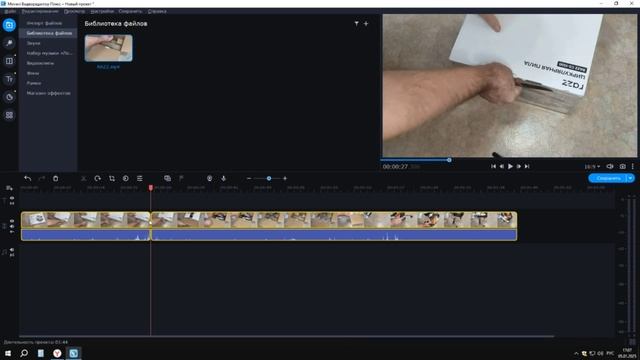Delete selected clip with trash icon
The image size is (640, 360).
point(56,178)
